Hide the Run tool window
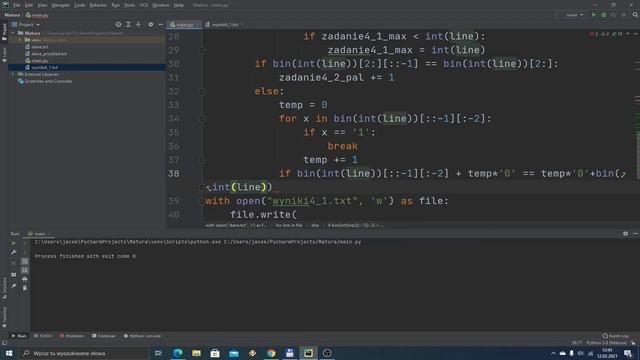Image resolution: width=640 pixels, height=360 pixels. coord(635,233)
